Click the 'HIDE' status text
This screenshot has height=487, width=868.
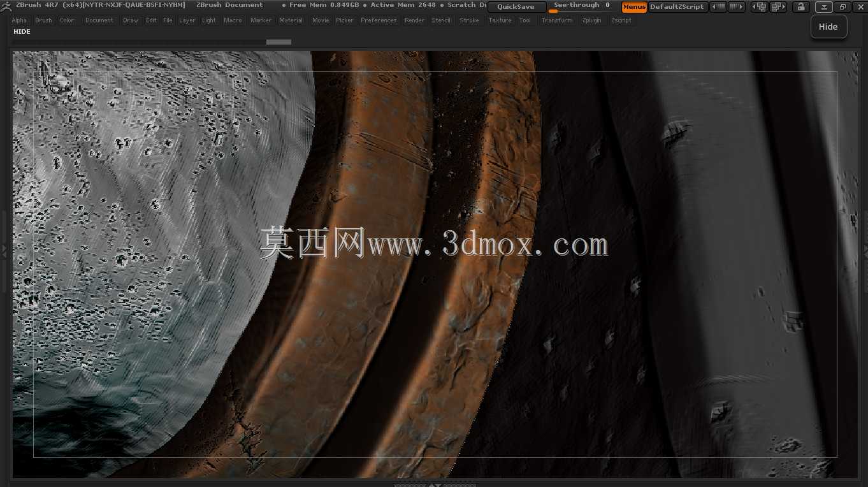click(22, 32)
